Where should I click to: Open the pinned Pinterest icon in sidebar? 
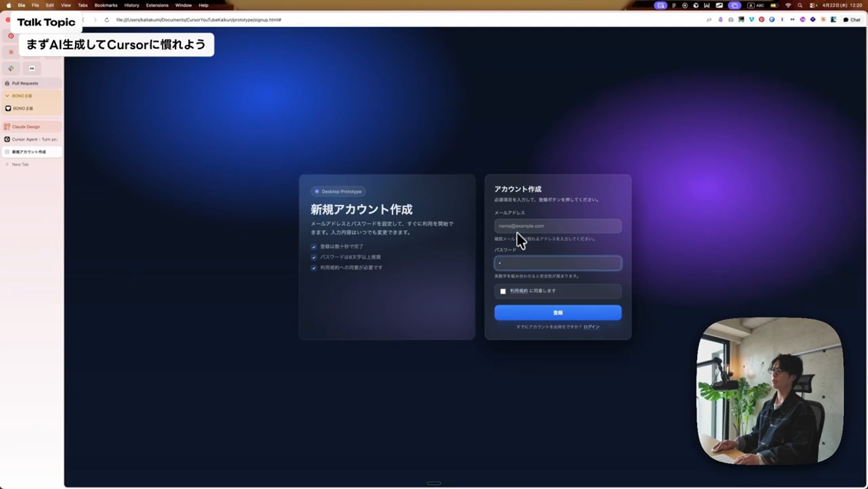pos(11,36)
